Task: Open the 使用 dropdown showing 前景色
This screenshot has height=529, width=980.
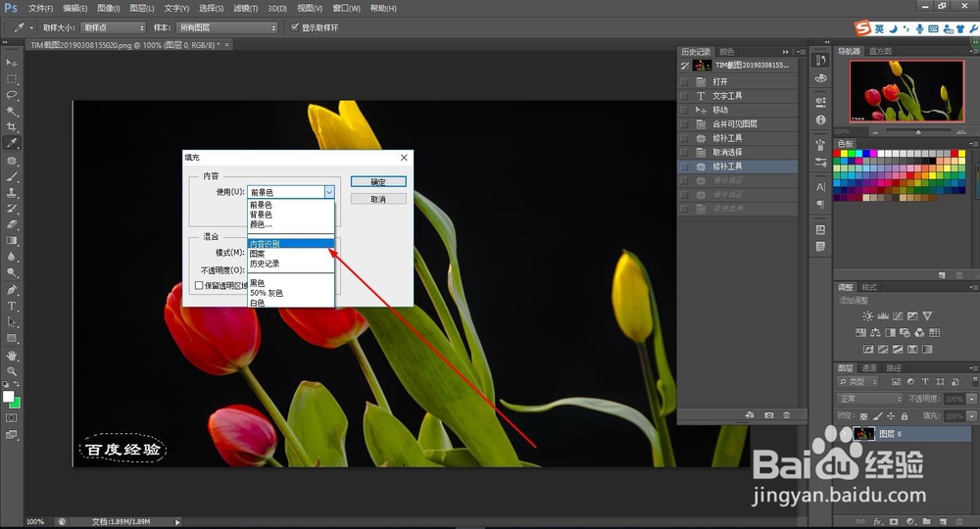Action: 291,192
